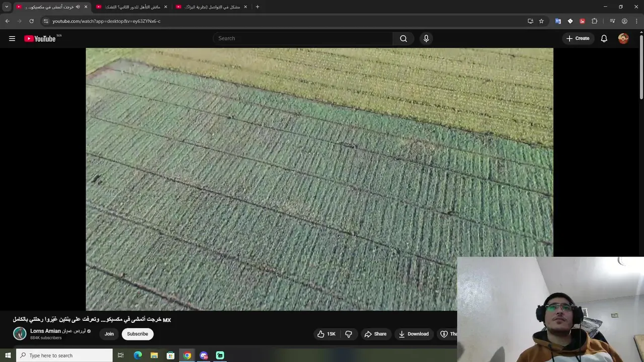
Task: Mute the first tab via speaker icon
Action: pyautogui.click(x=77, y=7)
